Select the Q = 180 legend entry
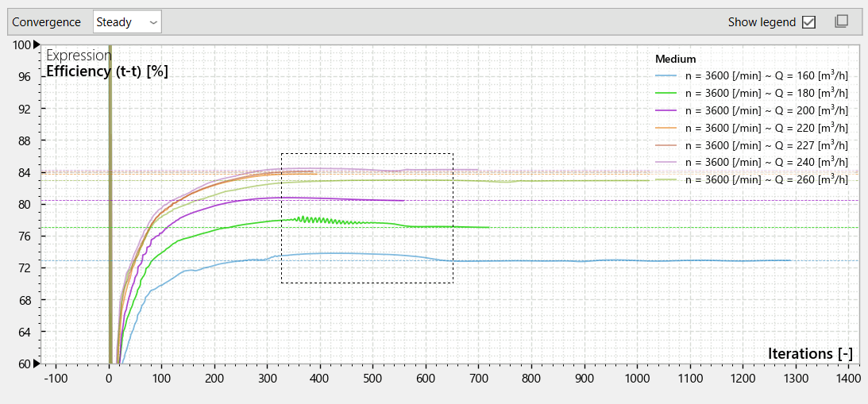 (x=751, y=93)
